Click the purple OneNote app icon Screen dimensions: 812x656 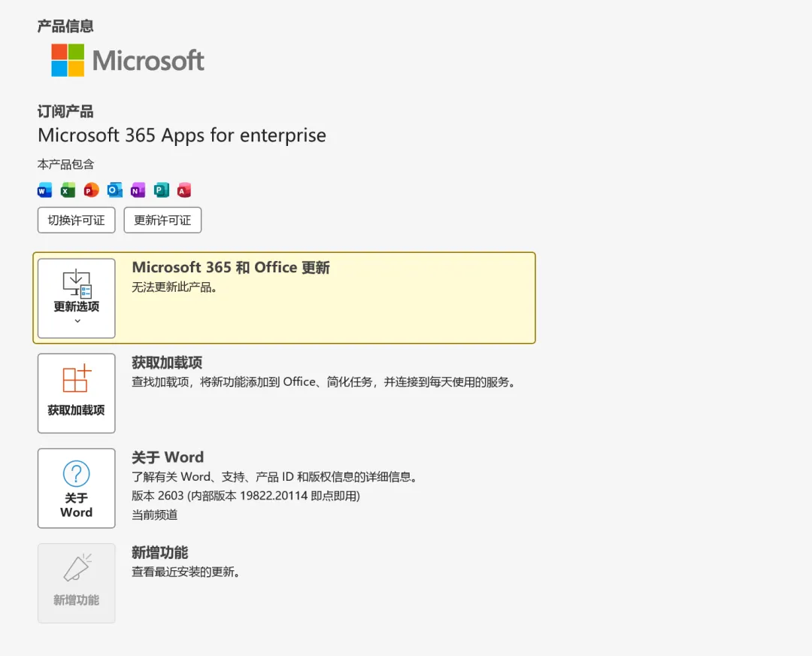[x=138, y=190]
